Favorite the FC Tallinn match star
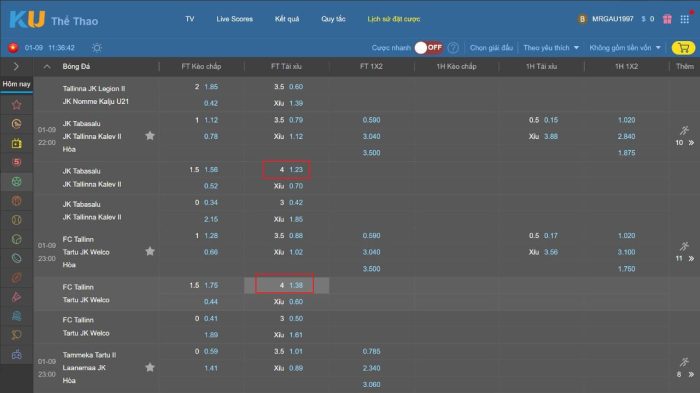The height and width of the screenshot is (393, 700). [150, 251]
